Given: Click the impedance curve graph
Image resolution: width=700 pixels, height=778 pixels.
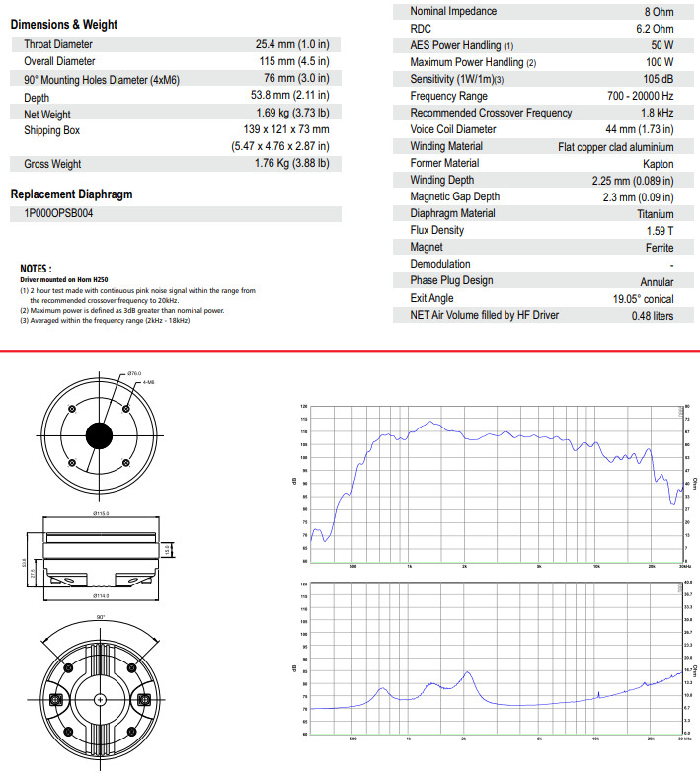Looking at the screenshot, I should pyautogui.click(x=496, y=659).
